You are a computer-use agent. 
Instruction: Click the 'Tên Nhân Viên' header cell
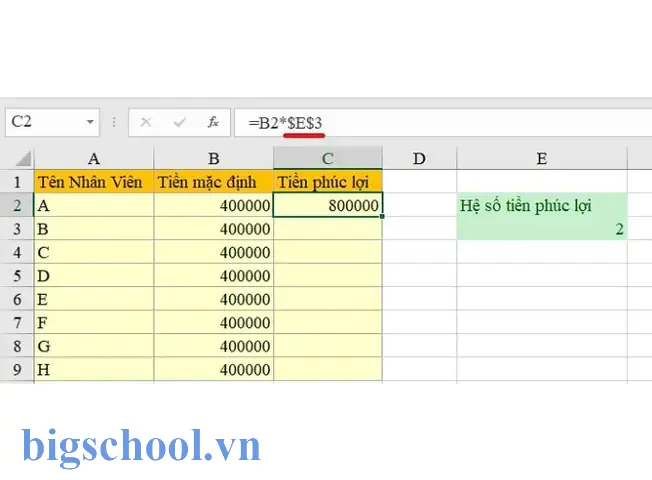click(x=94, y=181)
